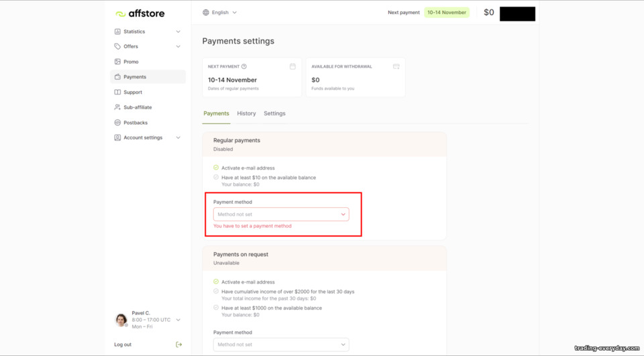Image resolution: width=644 pixels, height=356 pixels.
Task: Click 'You have to set a payment method' text
Action: (252, 226)
